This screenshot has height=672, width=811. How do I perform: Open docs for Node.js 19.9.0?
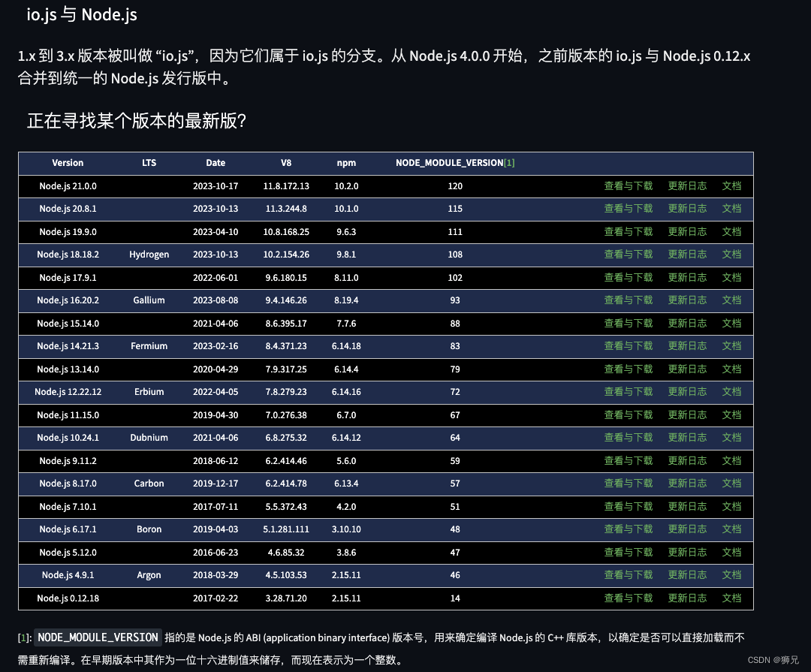tap(731, 232)
